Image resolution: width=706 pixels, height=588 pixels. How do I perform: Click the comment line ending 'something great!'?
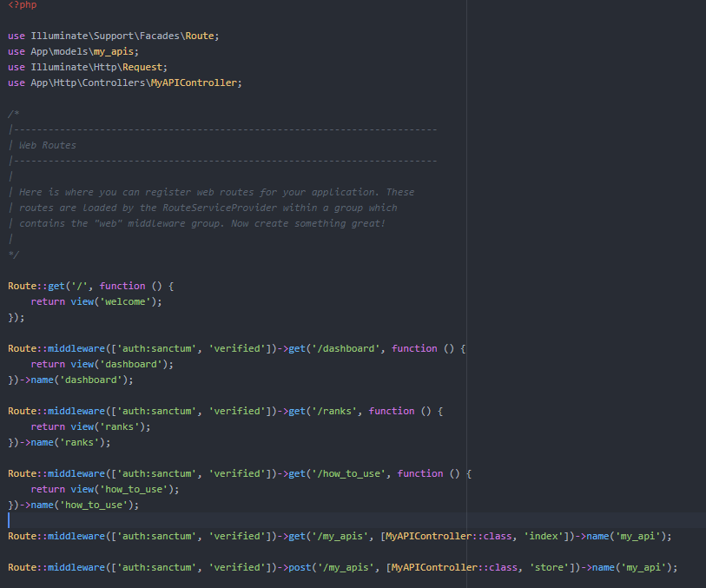click(x=197, y=224)
